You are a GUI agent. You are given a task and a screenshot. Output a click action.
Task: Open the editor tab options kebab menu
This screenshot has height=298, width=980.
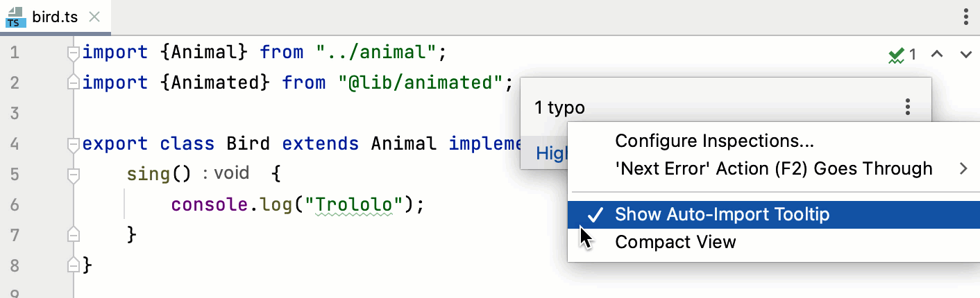point(965,17)
